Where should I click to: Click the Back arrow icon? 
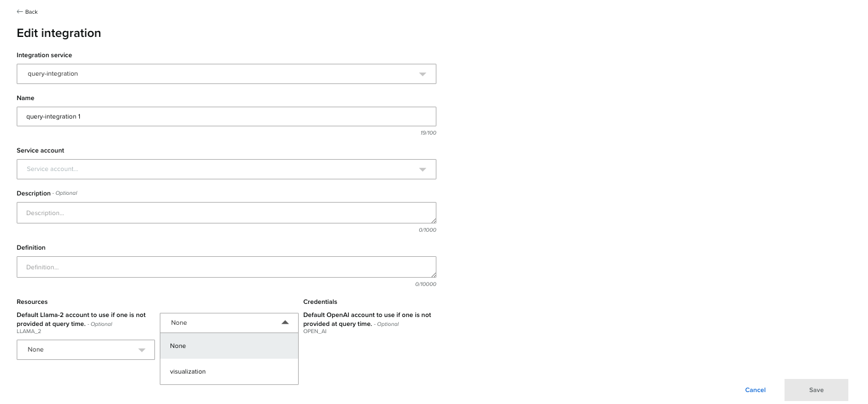coord(20,12)
